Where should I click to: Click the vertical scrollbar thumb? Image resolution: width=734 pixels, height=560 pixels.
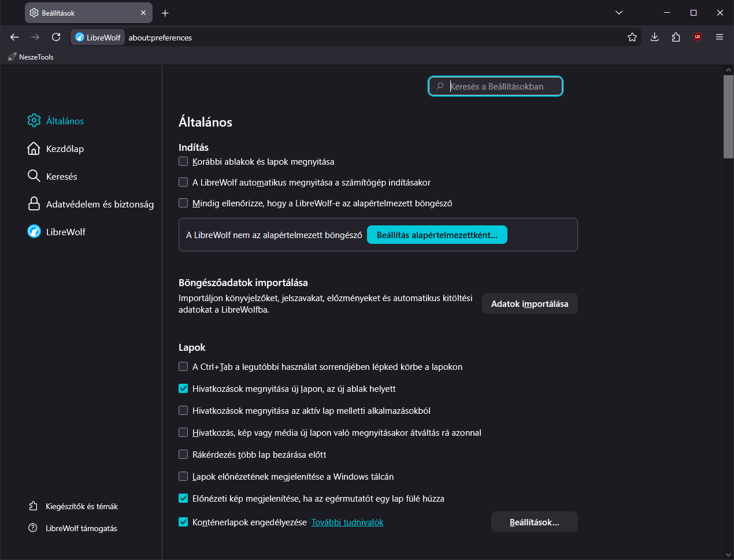point(728,116)
